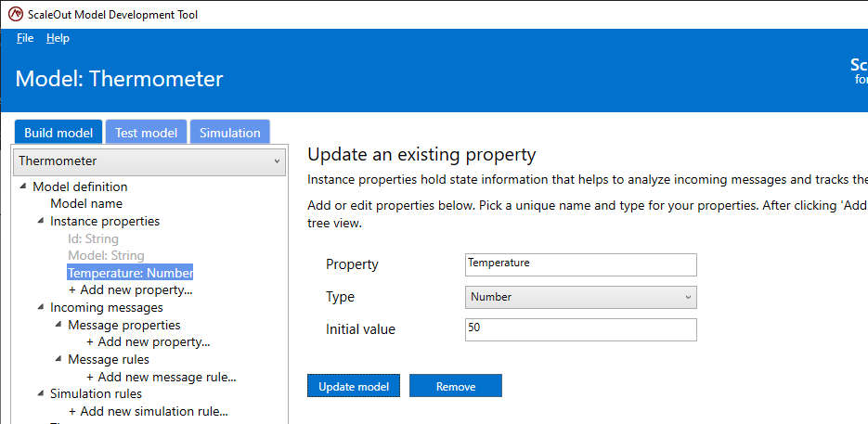The image size is (868, 424).
Task: Open the Type dropdown showing Number
Action: [581, 297]
